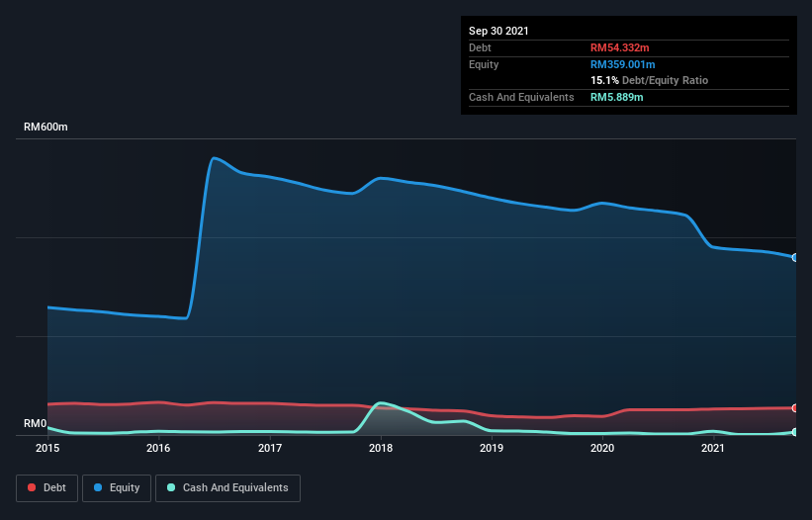Viewport: 812px width, 520px height.
Task: Toggle the Equity series legend button
Action: tap(117, 488)
